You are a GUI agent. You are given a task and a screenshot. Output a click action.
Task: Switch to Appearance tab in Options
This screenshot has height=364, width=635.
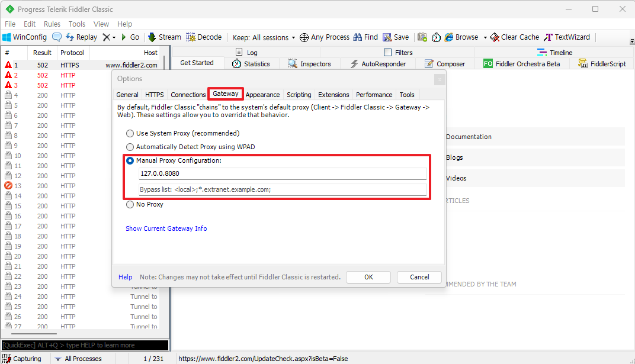(x=262, y=95)
